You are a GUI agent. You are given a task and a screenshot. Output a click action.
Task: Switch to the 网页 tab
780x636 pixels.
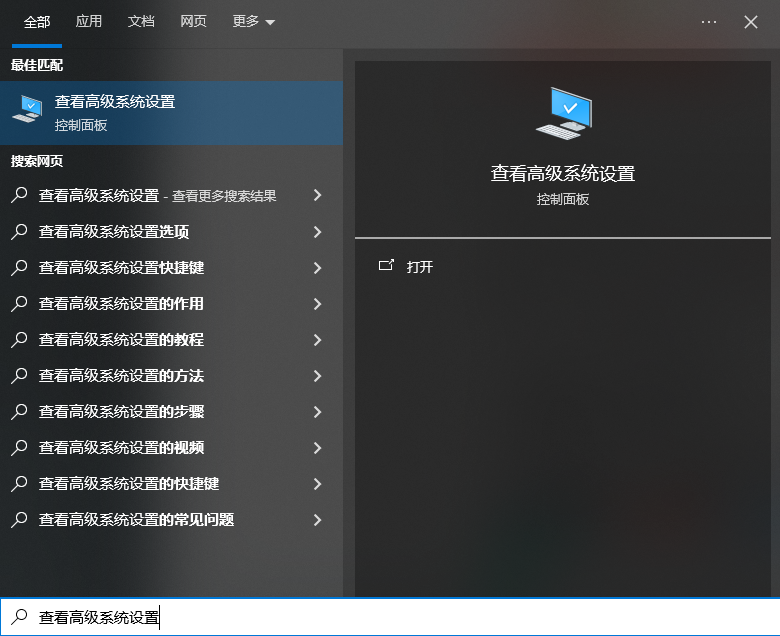tap(193, 21)
